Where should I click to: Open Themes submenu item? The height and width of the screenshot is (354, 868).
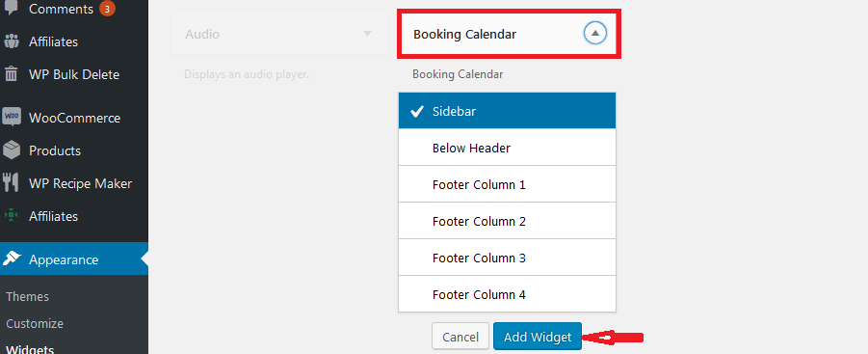(28, 296)
